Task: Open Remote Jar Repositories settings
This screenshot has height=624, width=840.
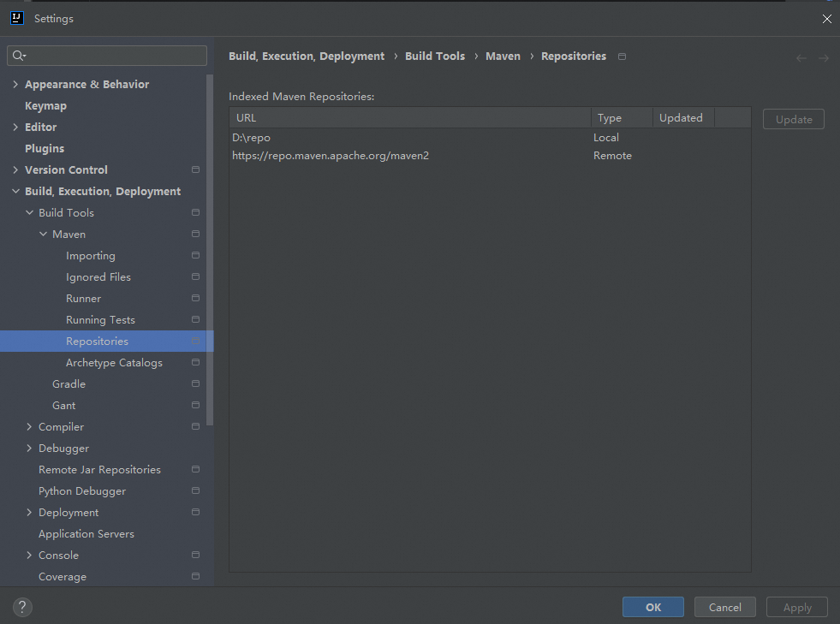Action: tap(99, 470)
